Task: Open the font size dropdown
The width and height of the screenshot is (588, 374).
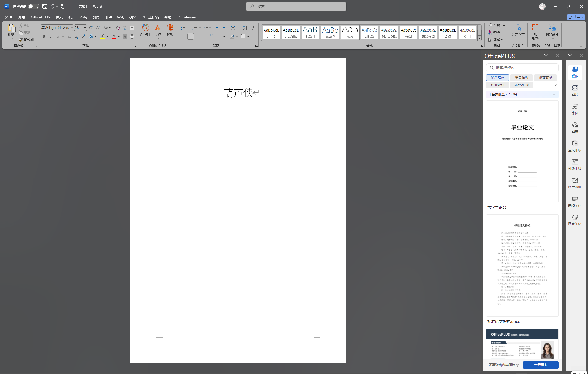Action: 85,28
